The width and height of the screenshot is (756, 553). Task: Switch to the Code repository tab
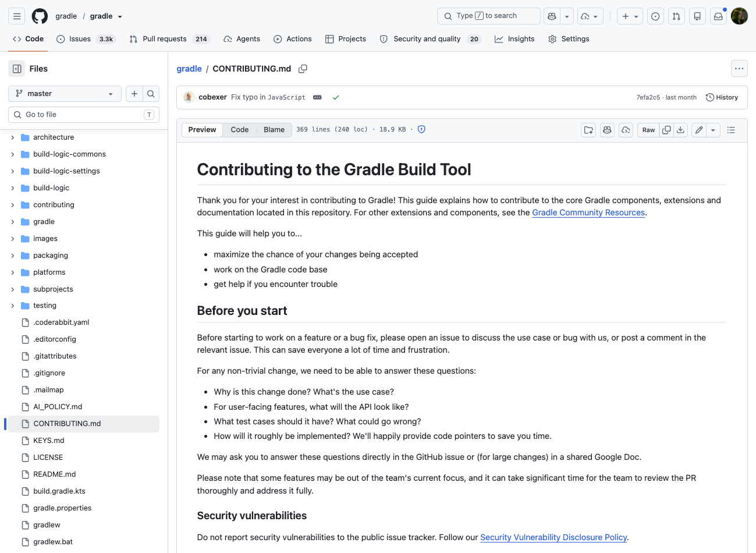click(28, 39)
